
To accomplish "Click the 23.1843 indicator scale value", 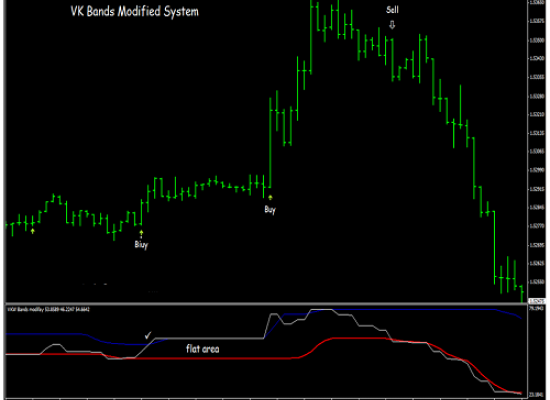I will click(536, 395).
